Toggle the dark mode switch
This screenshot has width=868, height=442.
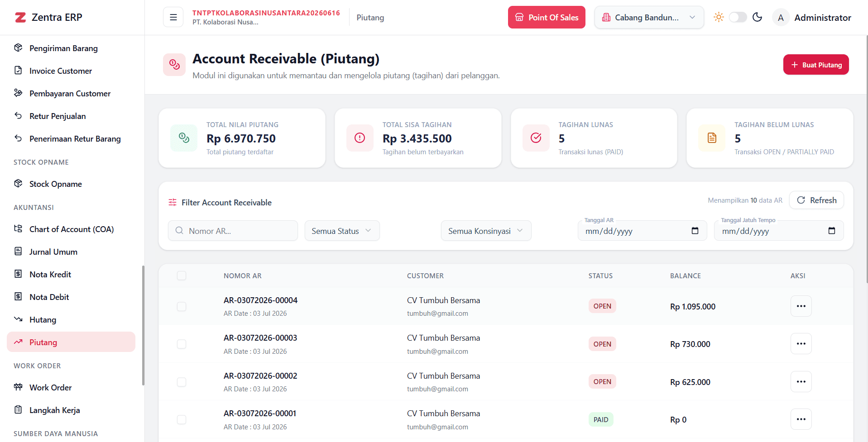click(738, 17)
